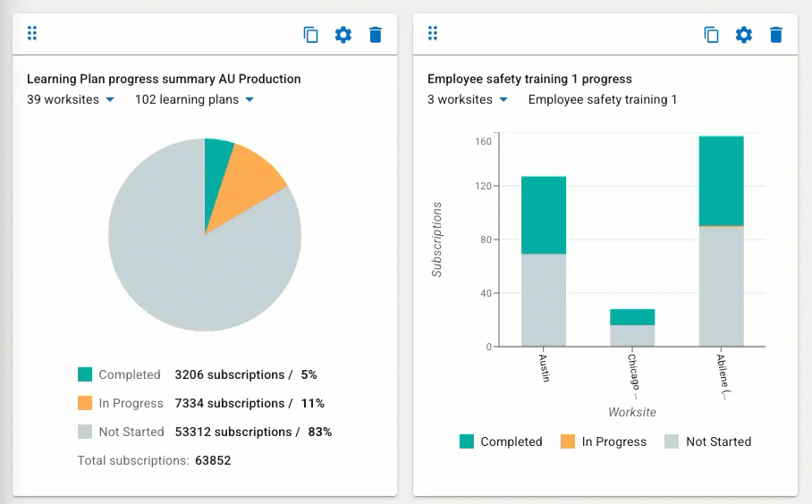Expand the 3 worksites dropdown
Image resolution: width=812 pixels, height=504 pixels.
[x=467, y=99]
